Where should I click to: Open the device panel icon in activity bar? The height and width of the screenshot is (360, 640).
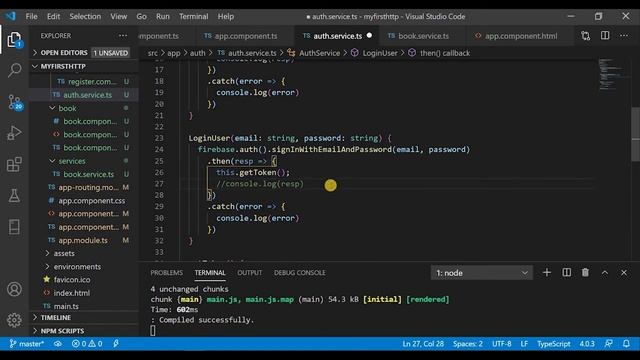coord(14,227)
